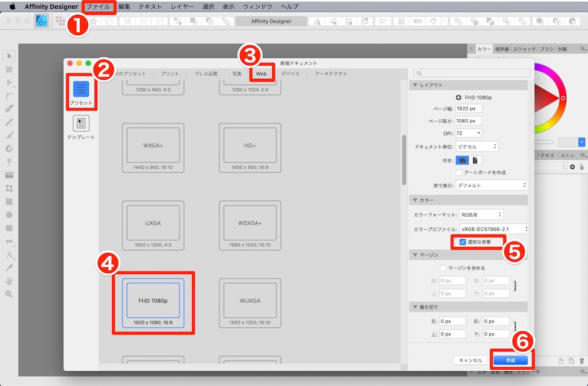Select the Pencil tool
588x386 pixels.
click(x=9, y=122)
